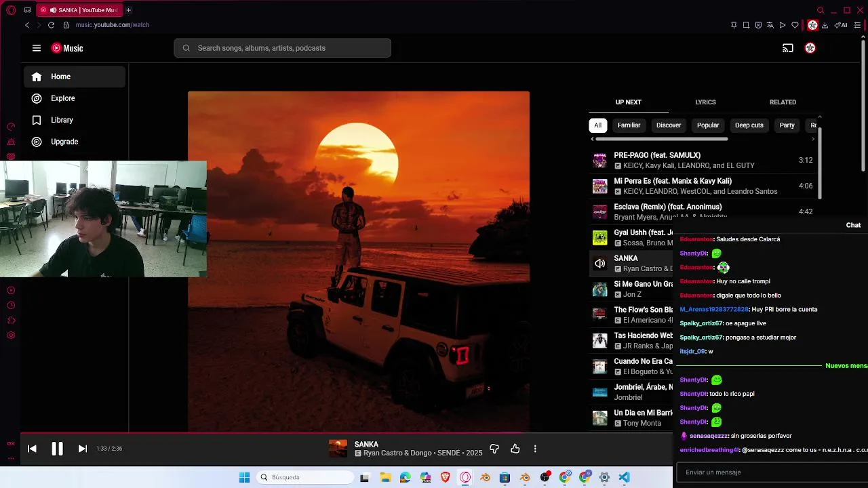Open the ad blocker shield icon
The height and width of the screenshot is (488, 868).
[758, 25]
